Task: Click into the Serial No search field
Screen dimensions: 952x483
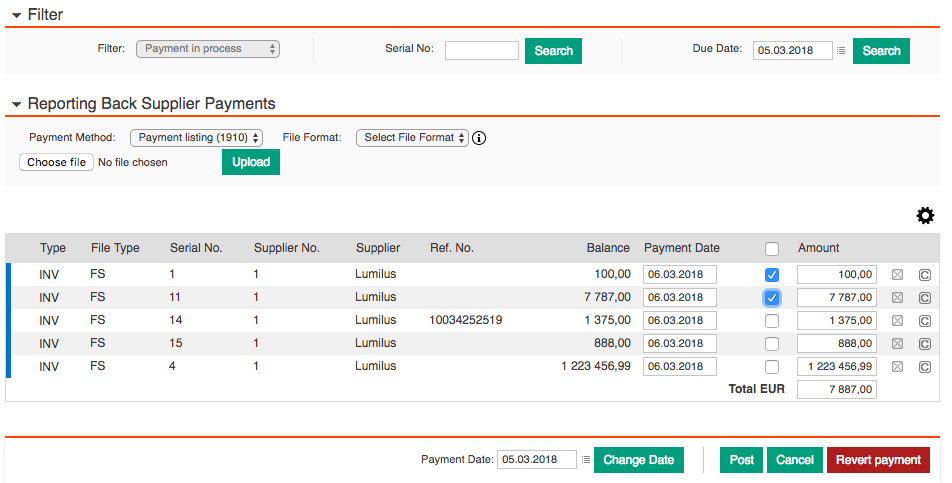Action: [x=481, y=51]
